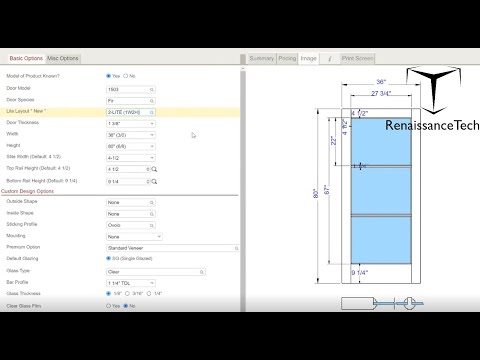This screenshot has width=480, height=360.
Task: Click the Default Glazing label
Action: pos(22,259)
